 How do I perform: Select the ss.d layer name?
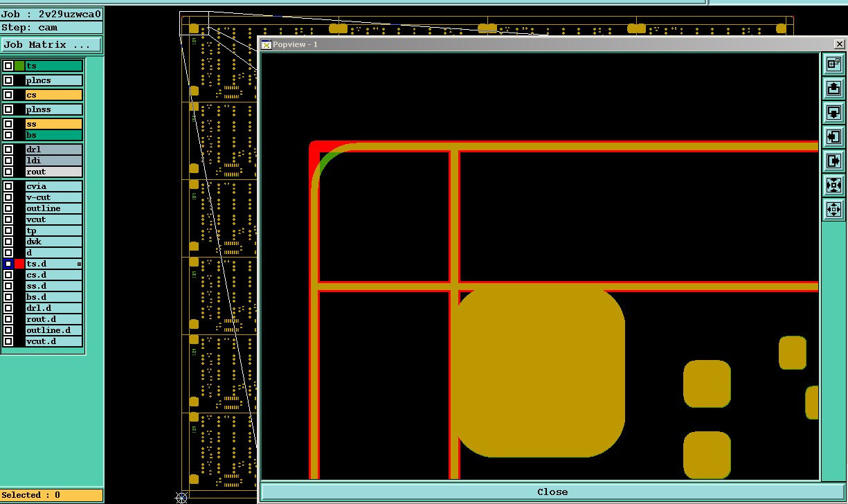(x=54, y=286)
